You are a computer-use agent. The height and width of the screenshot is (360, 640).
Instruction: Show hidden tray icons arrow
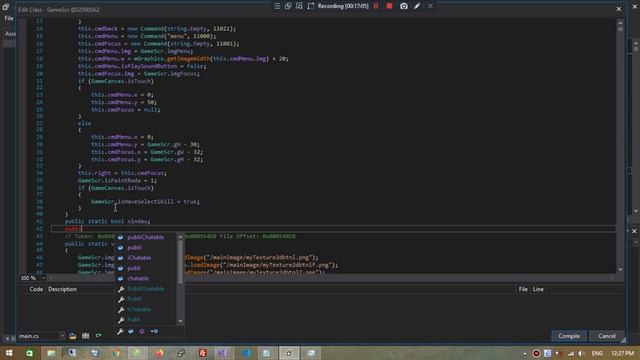tap(524, 353)
